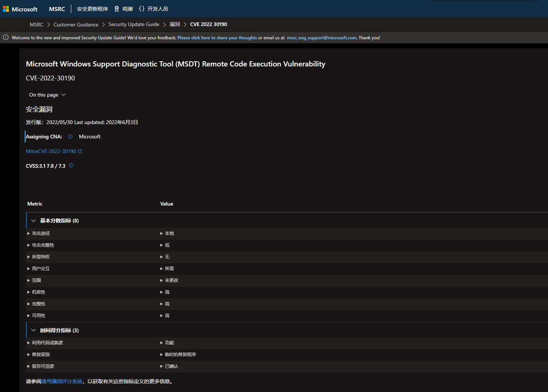Collapse the 时间得分指标 (3) section

[33, 330]
